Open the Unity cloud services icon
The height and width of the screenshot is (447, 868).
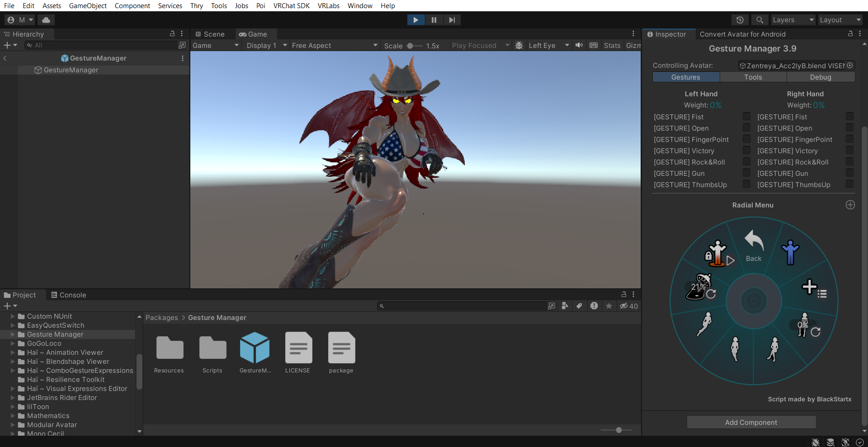click(46, 20)
